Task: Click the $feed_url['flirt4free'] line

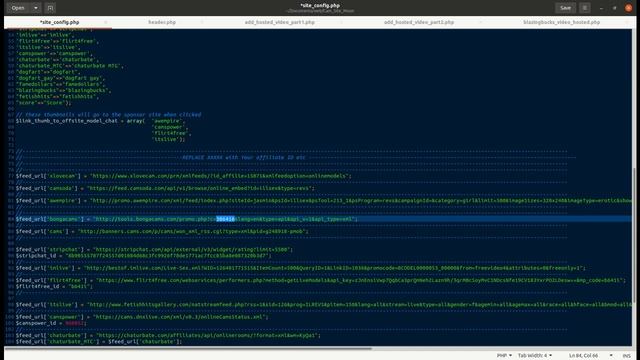Action: (x=321, y=280)
